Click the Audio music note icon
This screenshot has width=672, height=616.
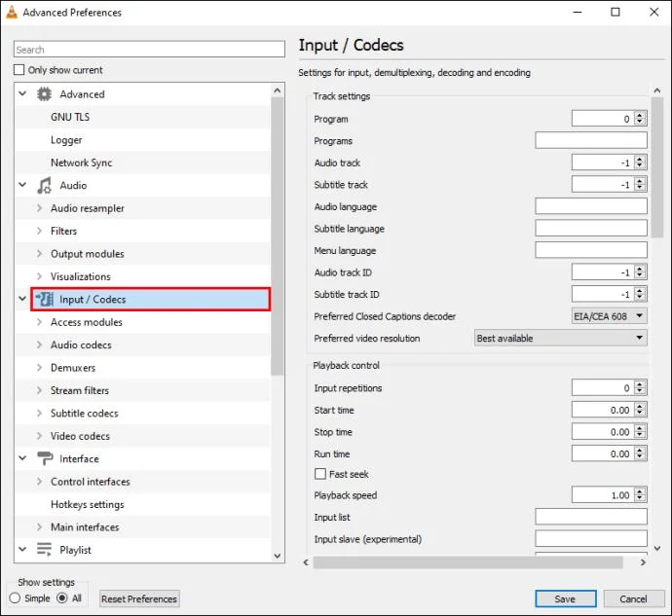[x=44, y=186]
